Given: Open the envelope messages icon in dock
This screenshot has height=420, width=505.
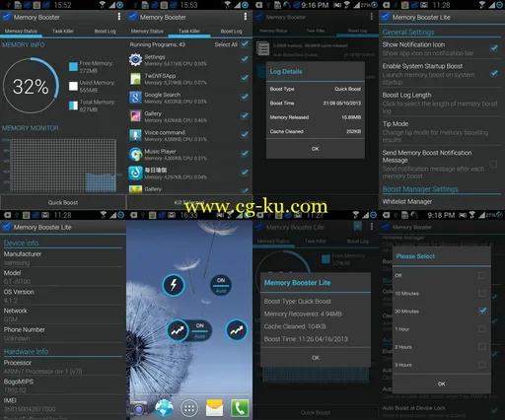Looking at the screenshot, I should click(x=214, y=408).
